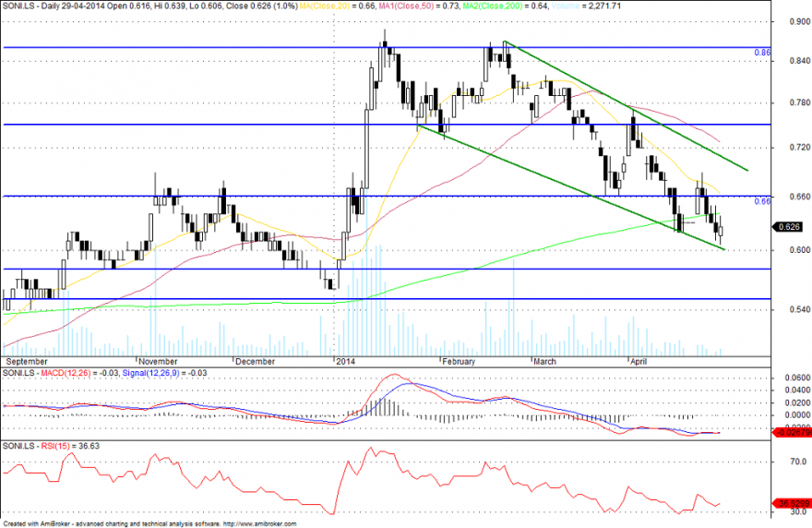
Task: Click the RSI(15) = 36.63 label
Action: point(70,446)
